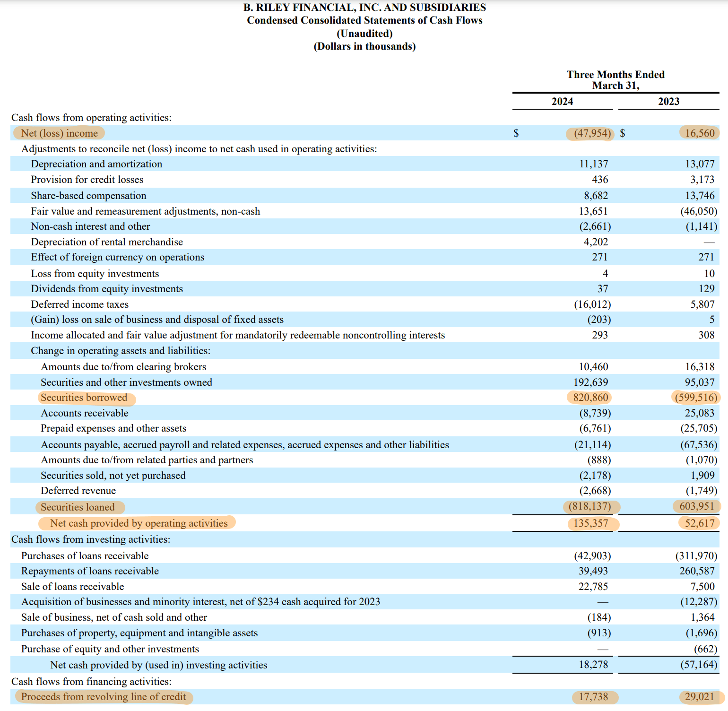728x711 pixels.
Task: Click 'Net cash provided by operating activities' label
Action: click(x=139, y=523)
